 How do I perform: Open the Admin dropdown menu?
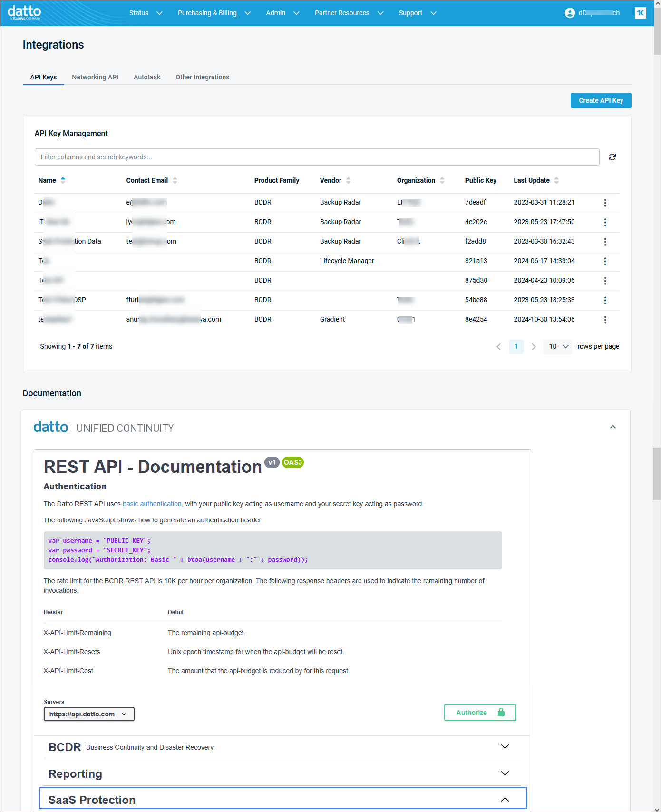coord(282,13)
